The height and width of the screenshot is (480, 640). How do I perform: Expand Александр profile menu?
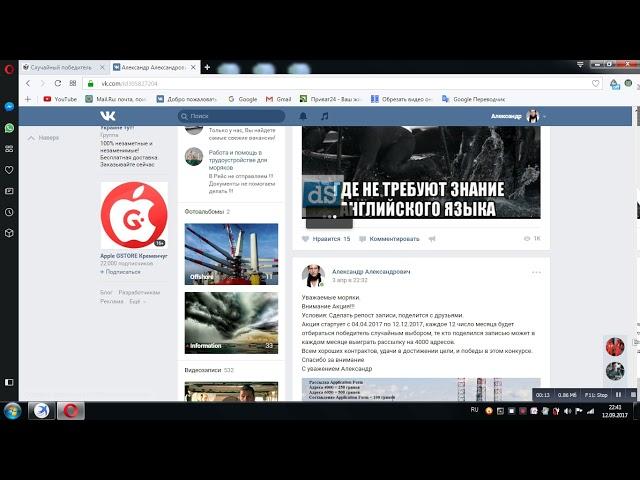[518, 116]
